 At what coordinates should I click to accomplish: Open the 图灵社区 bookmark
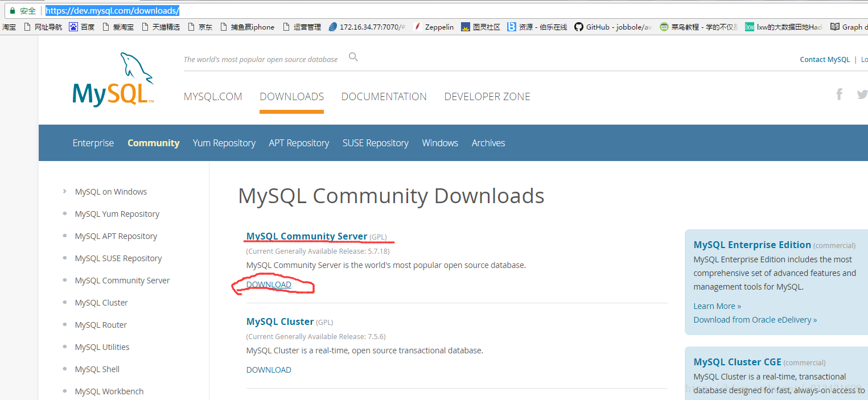[x=481, y=27]
